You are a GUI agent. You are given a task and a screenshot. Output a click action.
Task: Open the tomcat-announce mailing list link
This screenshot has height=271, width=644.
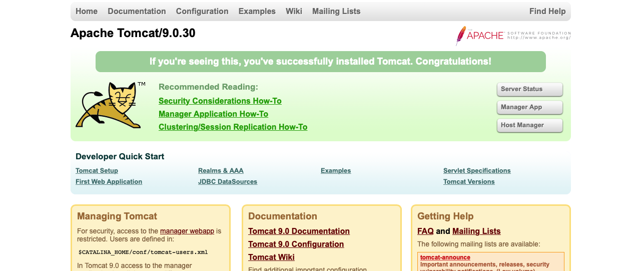(445, 257)
